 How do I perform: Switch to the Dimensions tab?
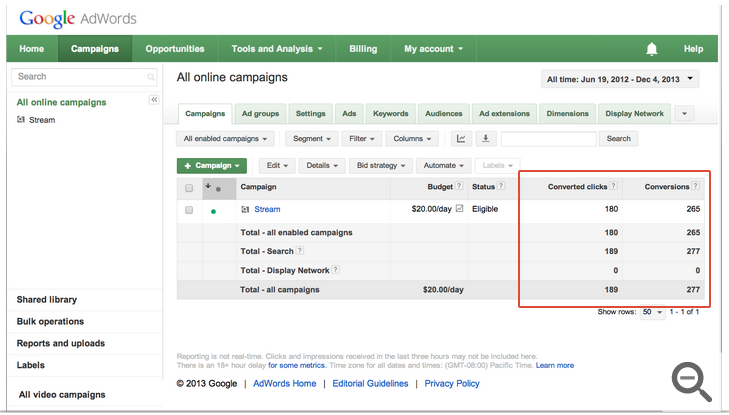[x=567, y=113]
